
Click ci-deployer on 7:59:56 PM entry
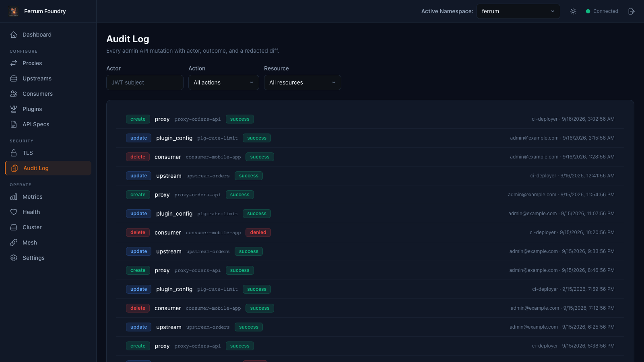coord(545,289)
